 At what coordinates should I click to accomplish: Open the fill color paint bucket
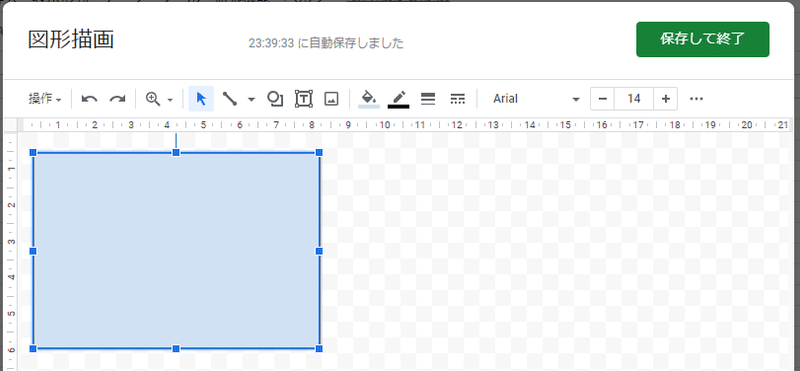coord(368,99)
